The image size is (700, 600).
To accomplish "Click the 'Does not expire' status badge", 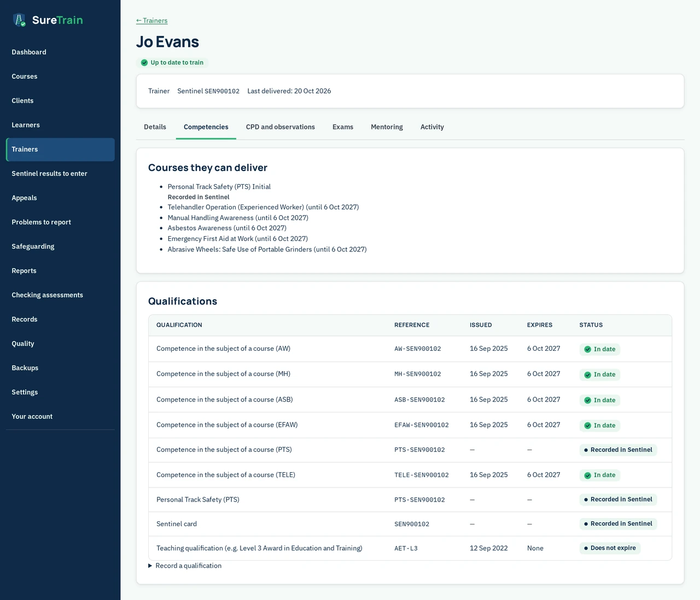I will coord(610,548).
